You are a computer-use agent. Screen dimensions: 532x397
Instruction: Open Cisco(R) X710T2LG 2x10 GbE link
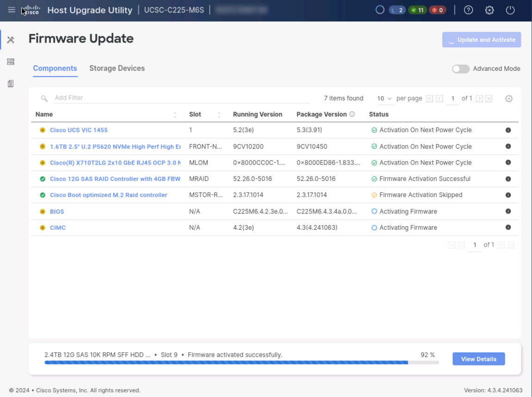pos(115,163)
